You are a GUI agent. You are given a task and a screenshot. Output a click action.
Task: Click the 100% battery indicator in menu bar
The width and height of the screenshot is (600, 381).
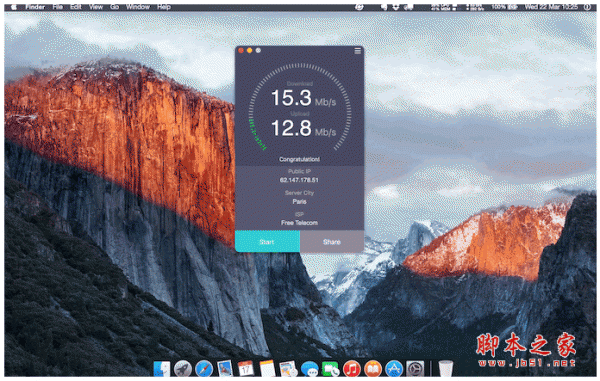pos(504,7)
